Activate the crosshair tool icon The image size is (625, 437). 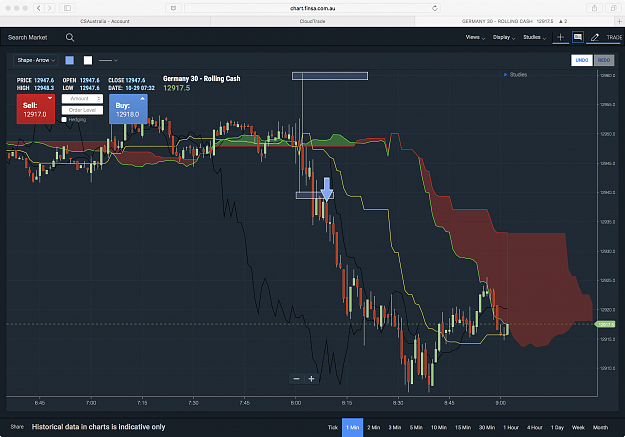click(560, 37)
